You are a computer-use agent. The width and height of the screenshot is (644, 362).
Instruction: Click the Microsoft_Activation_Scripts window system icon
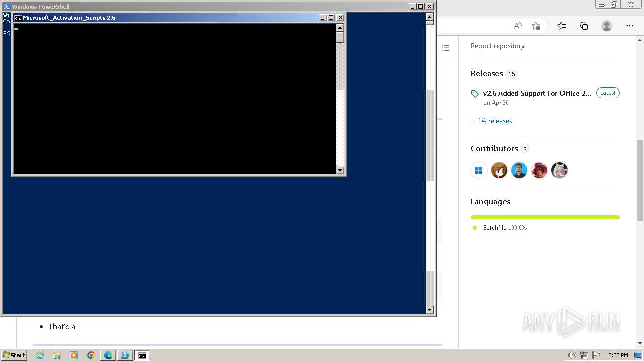[x=18, y=18]
